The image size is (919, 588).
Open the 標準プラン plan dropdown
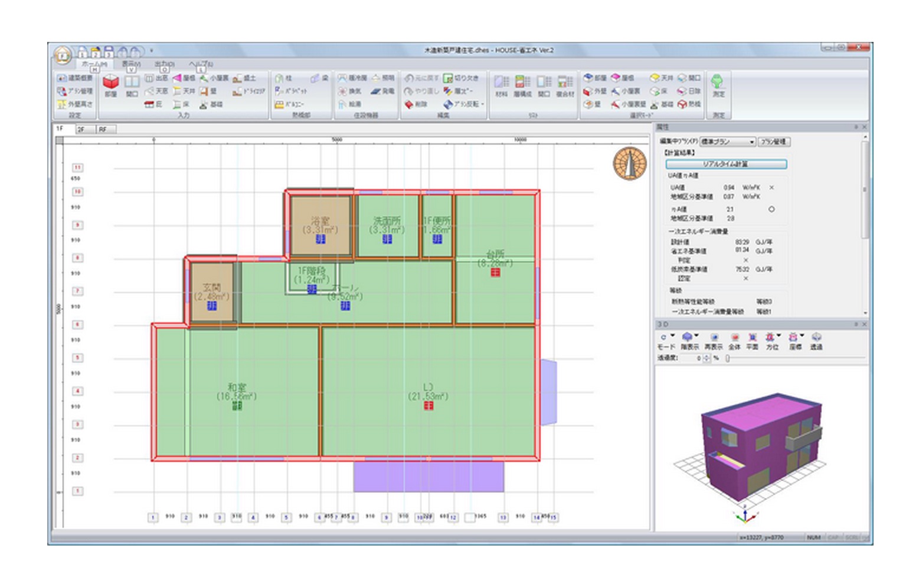click(727, 142)
